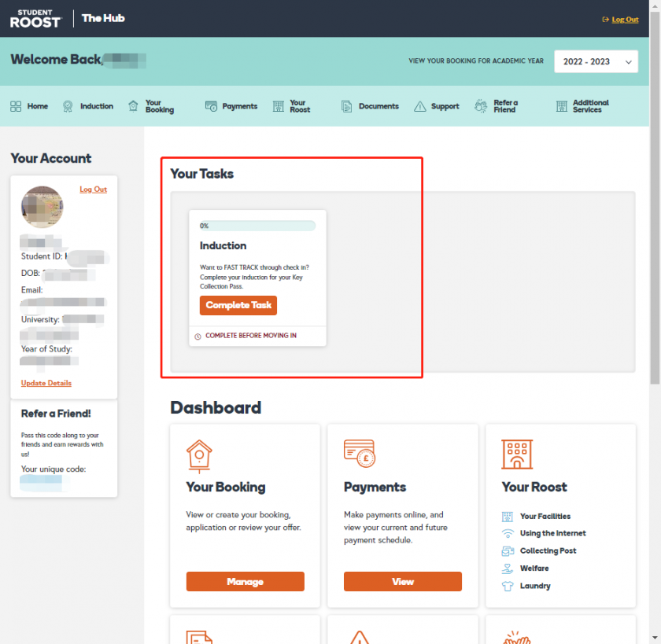Click the birdhouse icon on Your Booking card
Screen dimensions: 661x644
click(198, 454)
